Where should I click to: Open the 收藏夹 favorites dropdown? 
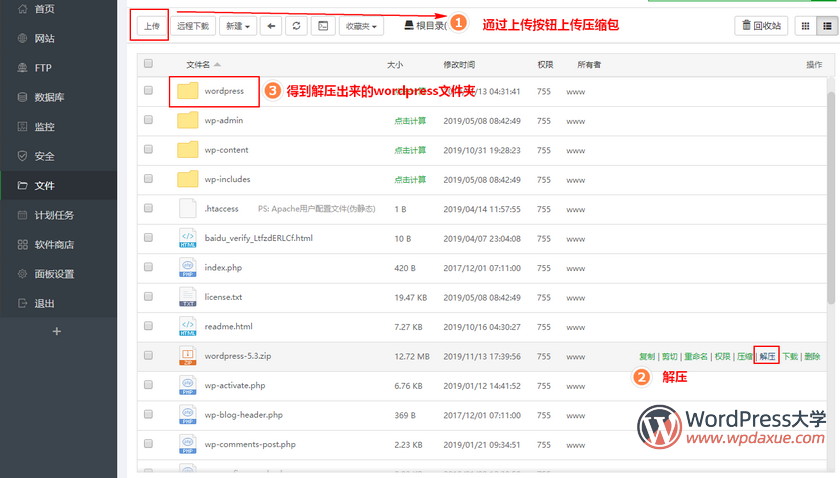tap(361, 26)
